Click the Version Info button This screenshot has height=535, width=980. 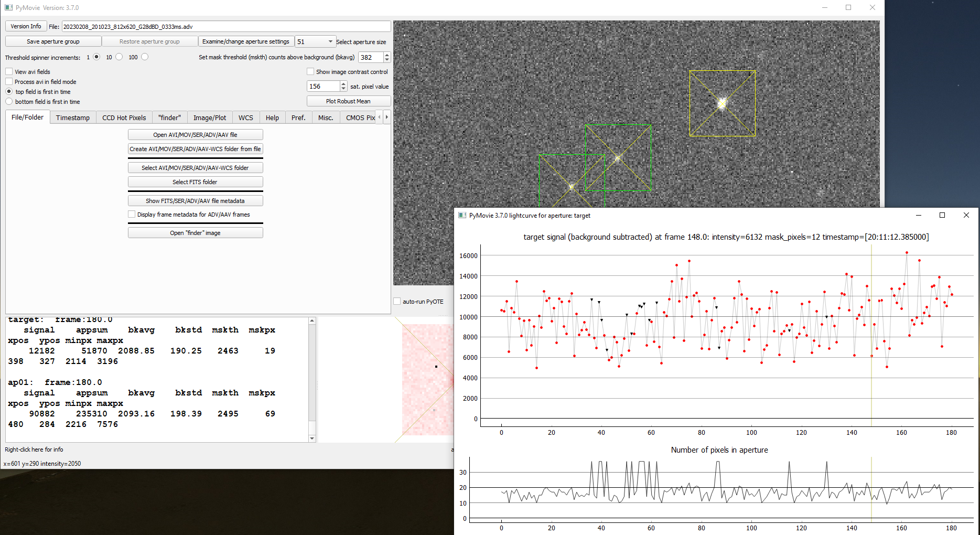tap(26, 26)
